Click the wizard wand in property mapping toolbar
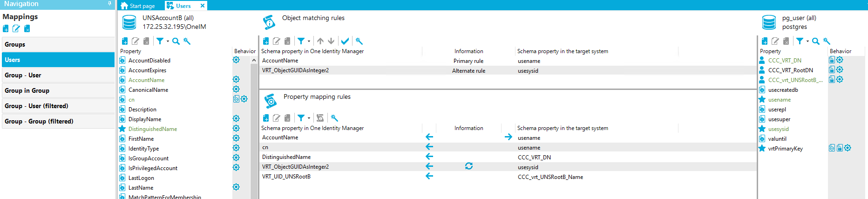 [x=334, y=118]
